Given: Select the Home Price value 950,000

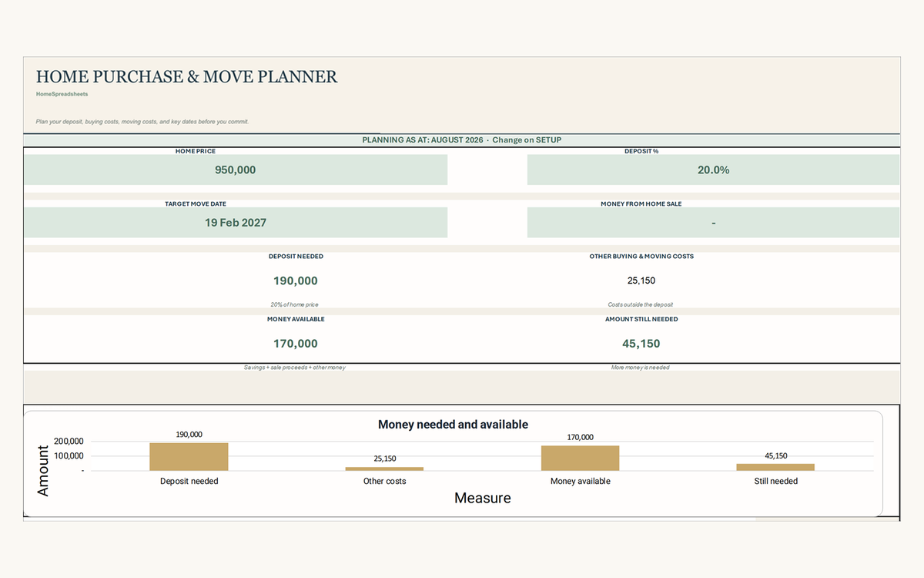Looking at the screenshot, I should [235, 170].
